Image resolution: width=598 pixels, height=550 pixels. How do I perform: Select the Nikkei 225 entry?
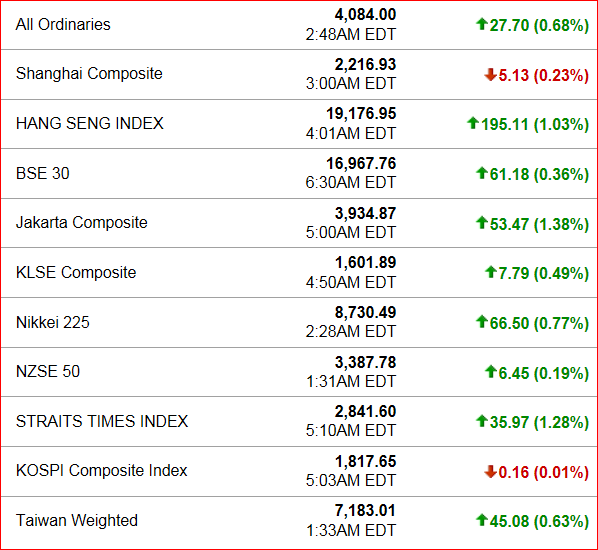[53, 322]
